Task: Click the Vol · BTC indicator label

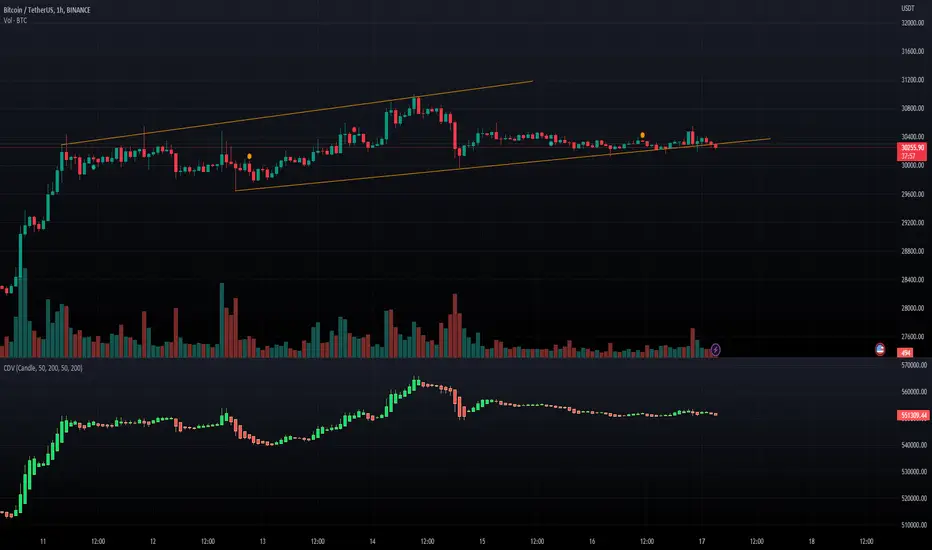Action: (15, 21)
